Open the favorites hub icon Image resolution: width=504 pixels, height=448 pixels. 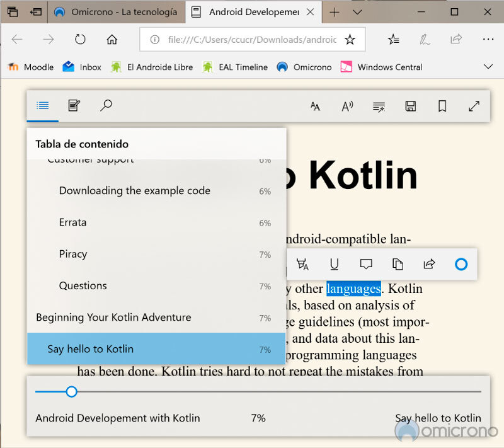pos(393,40)
